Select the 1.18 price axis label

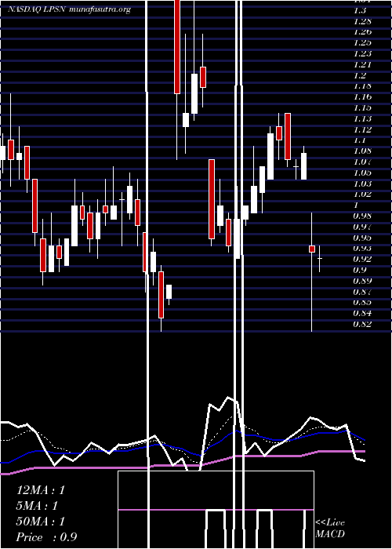tap(362, 86)
